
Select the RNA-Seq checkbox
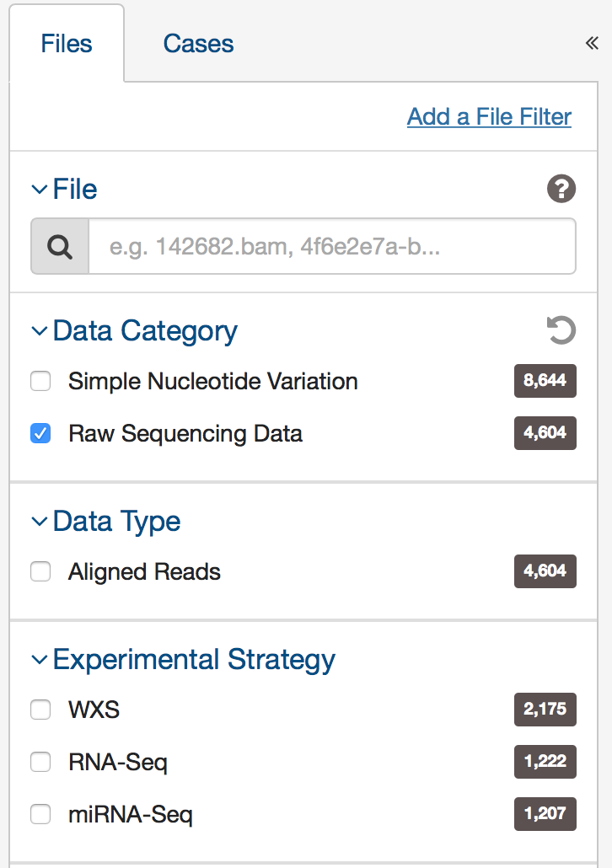coord(40,762)
